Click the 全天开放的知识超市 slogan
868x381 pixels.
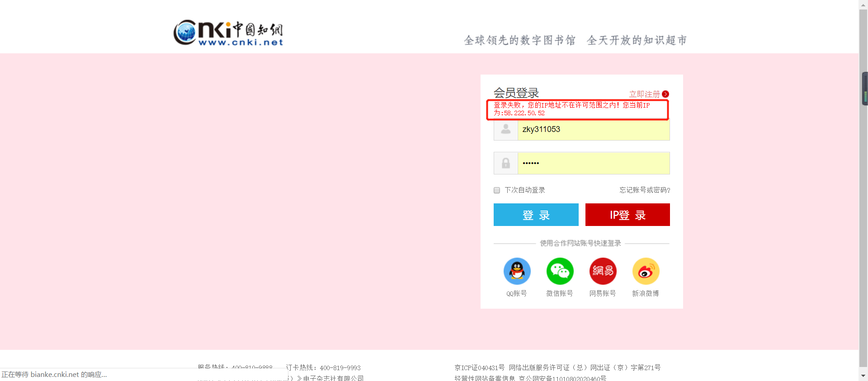637,40
